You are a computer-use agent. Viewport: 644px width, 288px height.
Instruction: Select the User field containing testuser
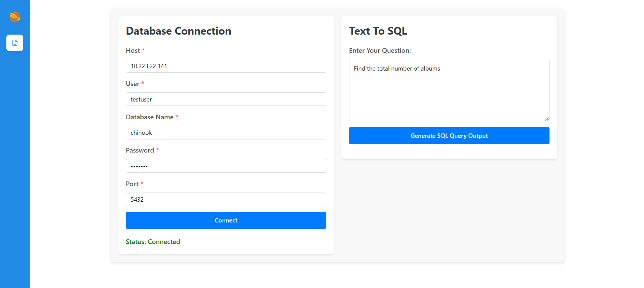point(226,99)
